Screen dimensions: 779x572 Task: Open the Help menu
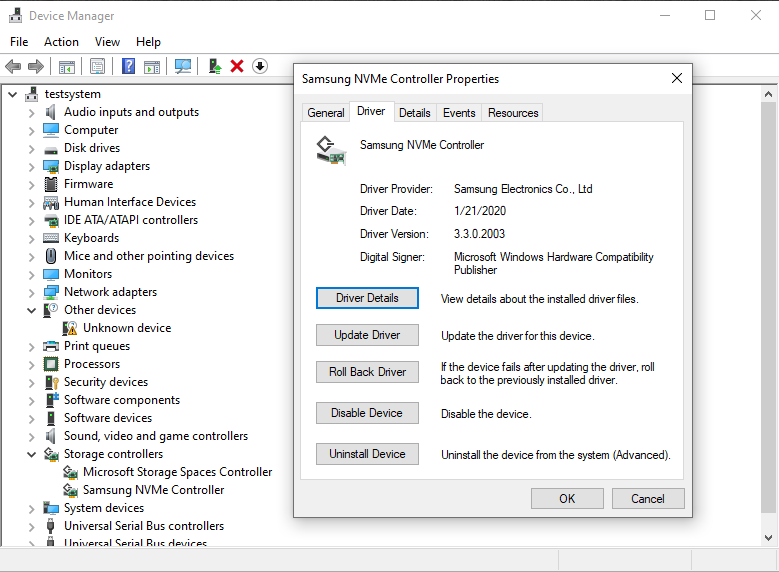click(x=148, y=42)
